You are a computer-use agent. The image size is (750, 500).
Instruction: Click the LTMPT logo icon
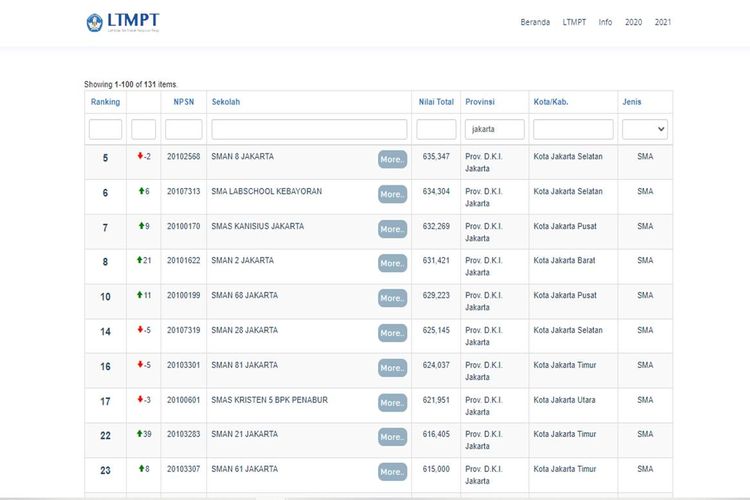[x=95, y=22]
